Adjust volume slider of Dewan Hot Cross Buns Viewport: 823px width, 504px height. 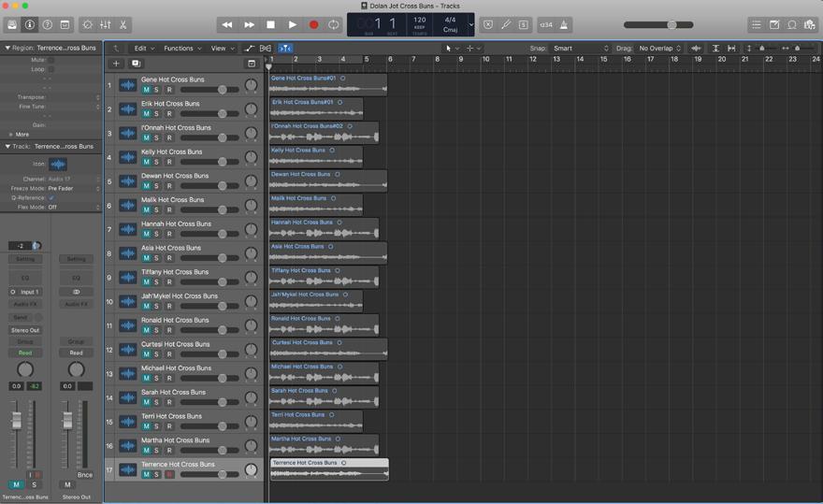[x=209, y=186]
